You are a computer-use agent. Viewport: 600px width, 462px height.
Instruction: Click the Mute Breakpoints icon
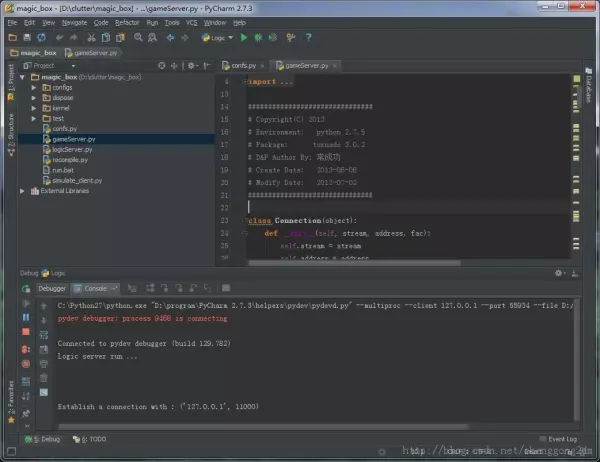(x=26, y=364)
